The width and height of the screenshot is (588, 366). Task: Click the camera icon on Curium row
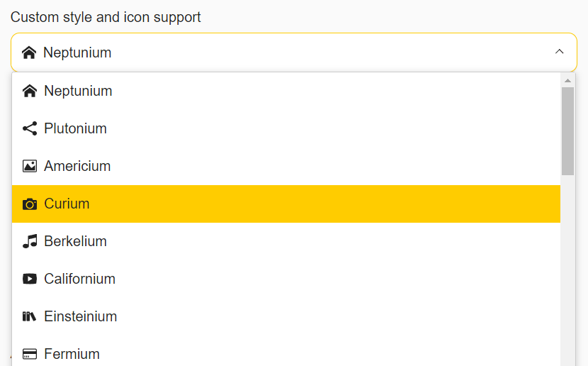[x=30, y=204]
